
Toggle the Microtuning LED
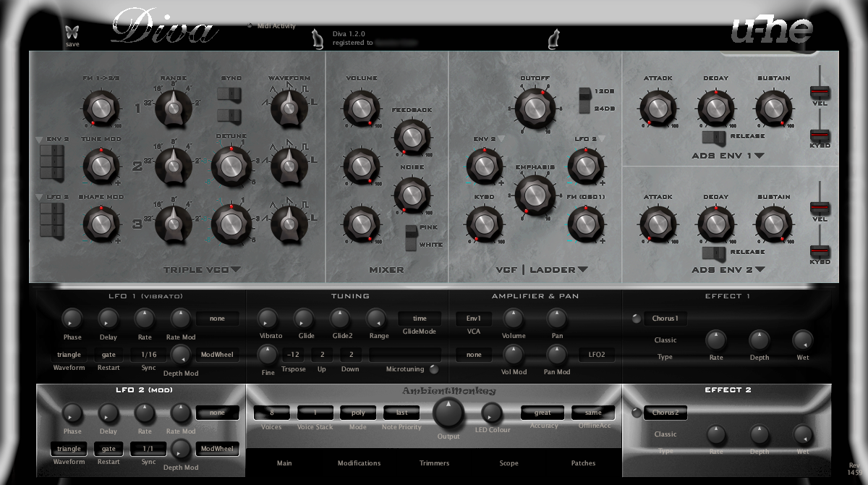[433, 369]
